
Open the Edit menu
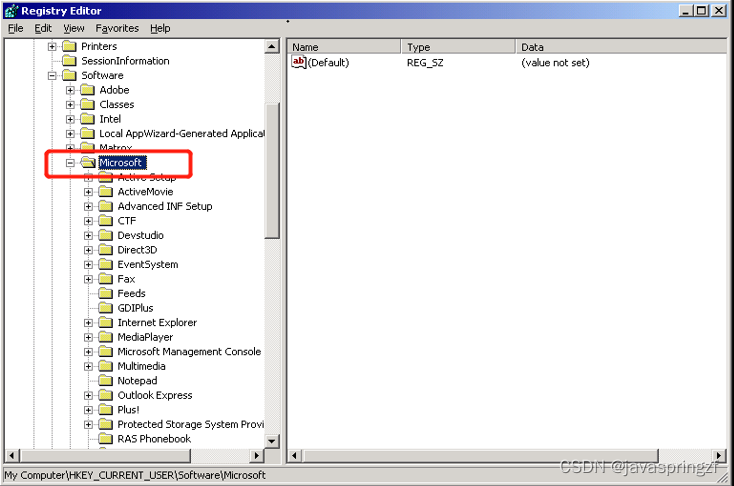(43, 29)
